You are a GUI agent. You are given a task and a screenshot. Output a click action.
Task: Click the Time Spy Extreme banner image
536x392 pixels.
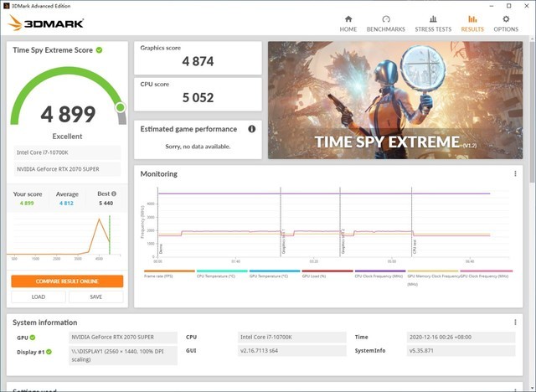[395, 101]
